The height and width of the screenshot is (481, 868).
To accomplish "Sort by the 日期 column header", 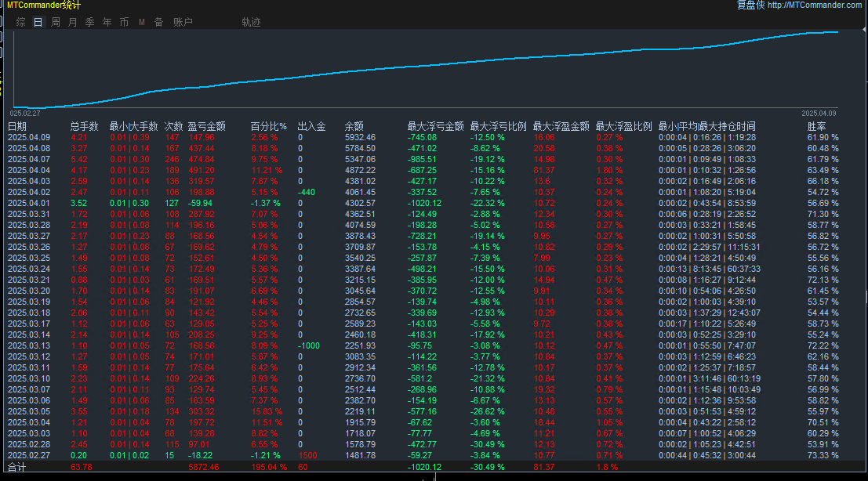I will coord(17,127).
